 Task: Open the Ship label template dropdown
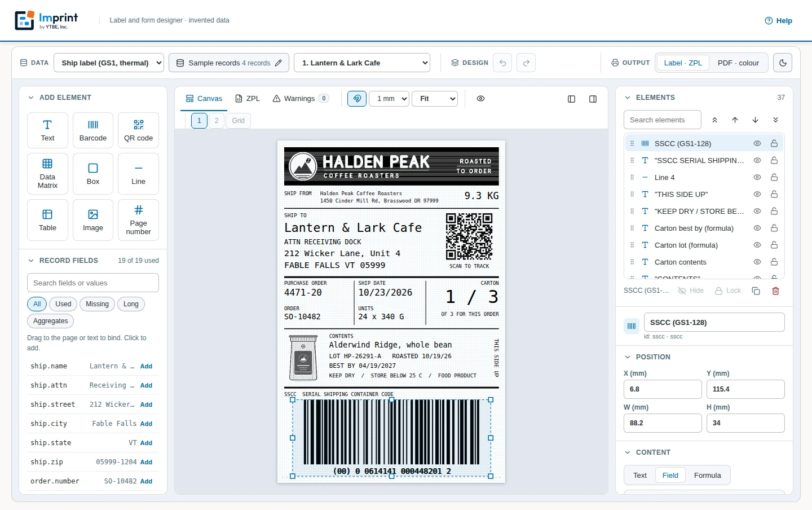109,63
